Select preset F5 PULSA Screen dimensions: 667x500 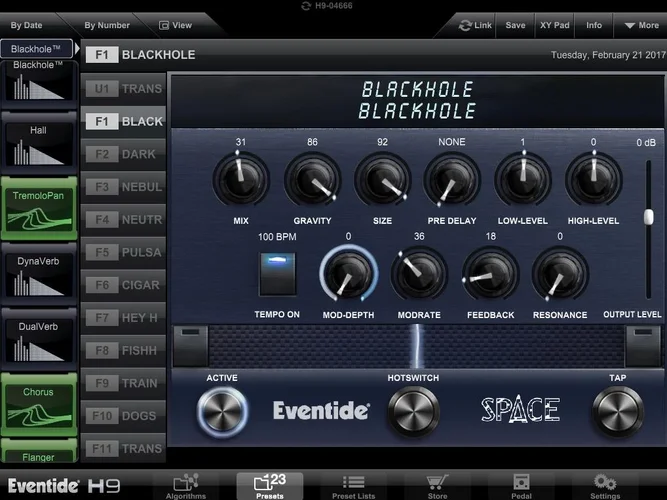tap(123, 252)
